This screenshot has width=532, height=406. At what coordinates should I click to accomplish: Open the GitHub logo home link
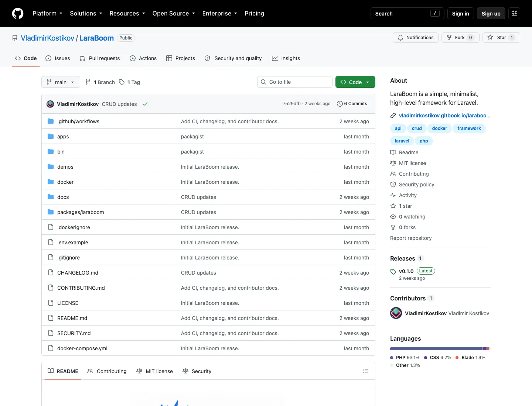[18, 13]
